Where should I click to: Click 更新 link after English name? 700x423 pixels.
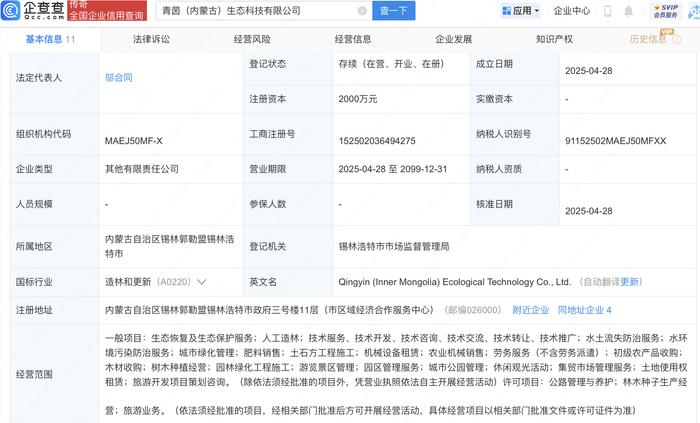point(629,282)
